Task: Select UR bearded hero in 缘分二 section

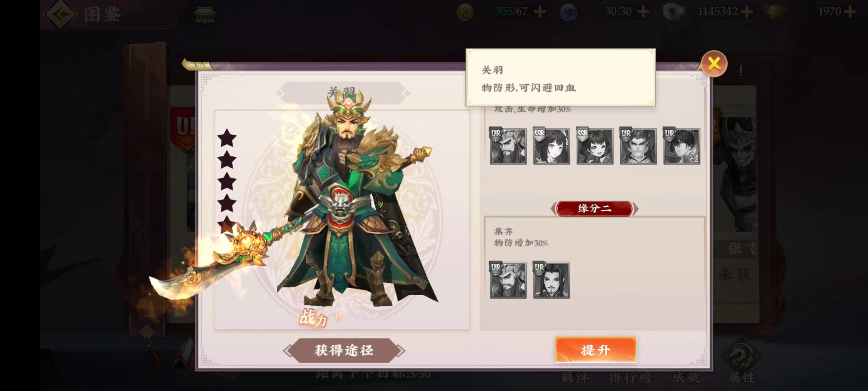Action: click(508, 280)
